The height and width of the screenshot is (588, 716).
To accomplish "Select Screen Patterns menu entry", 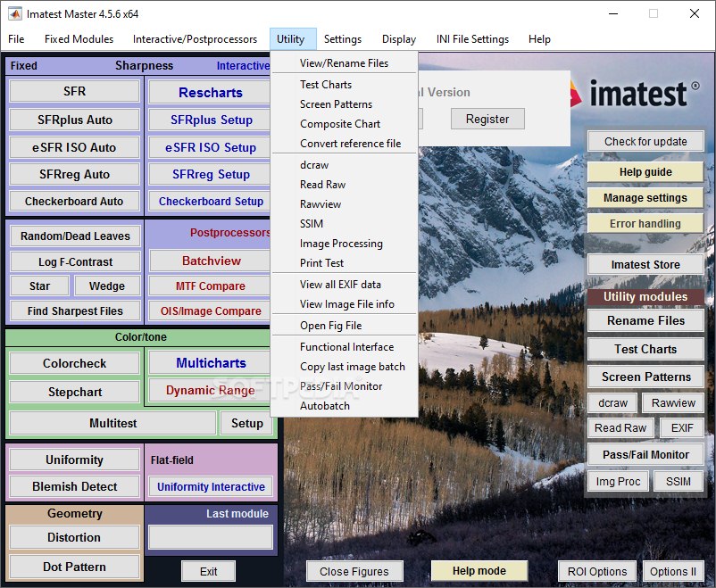I will [344, 104].
